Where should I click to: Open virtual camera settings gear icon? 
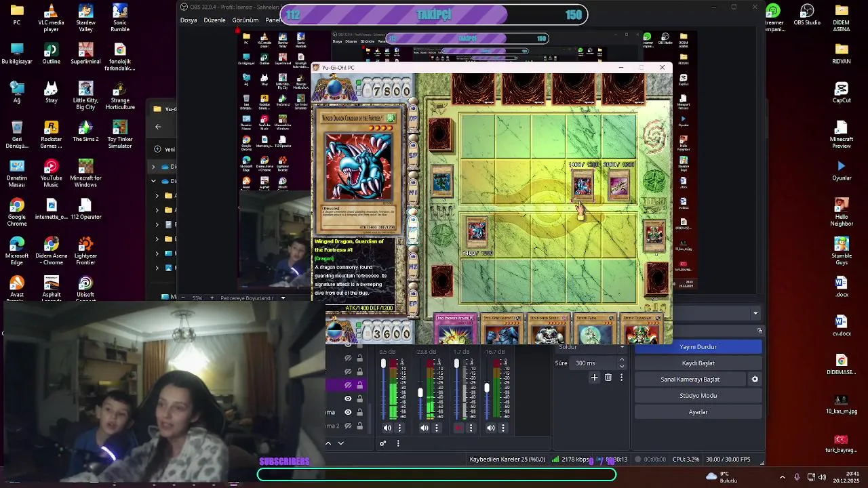point(755,380)
